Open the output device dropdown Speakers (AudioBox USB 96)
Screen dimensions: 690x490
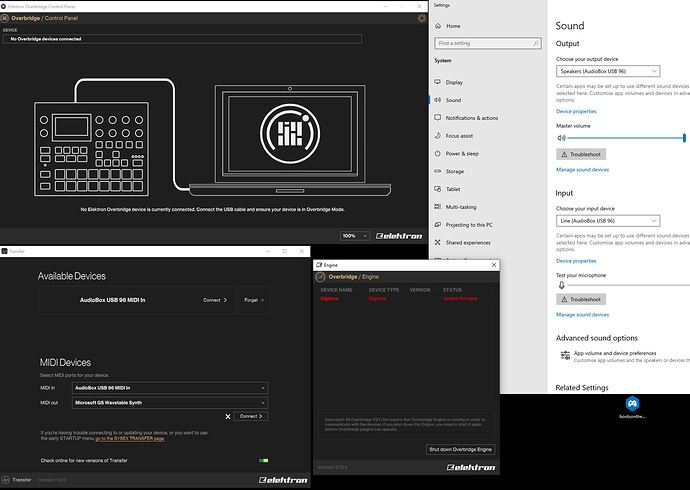click(x=608, y=71)
